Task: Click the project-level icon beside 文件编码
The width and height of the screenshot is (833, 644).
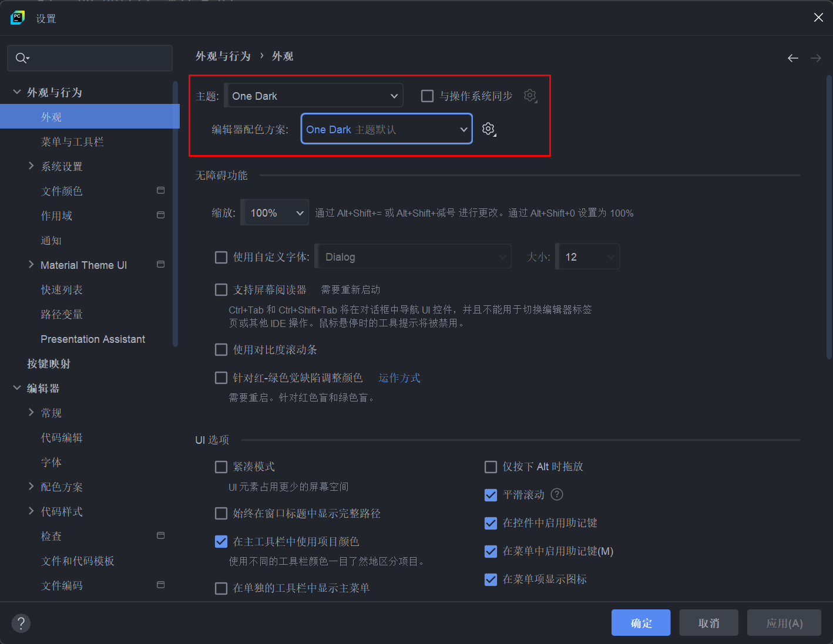Action: click(x=161, y=585)
